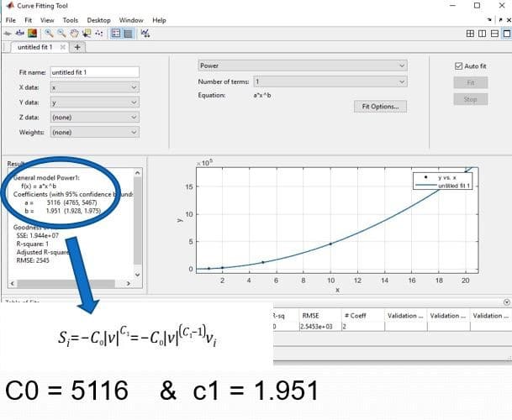Toggle the legend toolbar button
The height and width of the screenshot is (420, 512).
(117, 33)
